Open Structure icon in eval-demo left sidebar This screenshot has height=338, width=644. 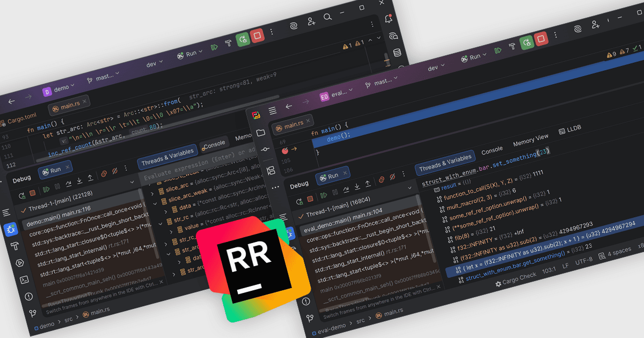tap(270, 171)
